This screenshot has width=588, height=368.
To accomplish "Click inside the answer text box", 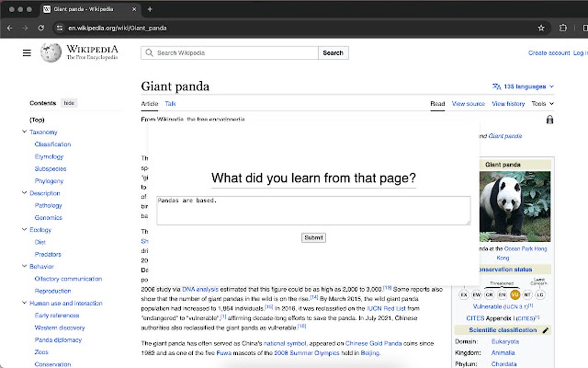I will 313,211.
